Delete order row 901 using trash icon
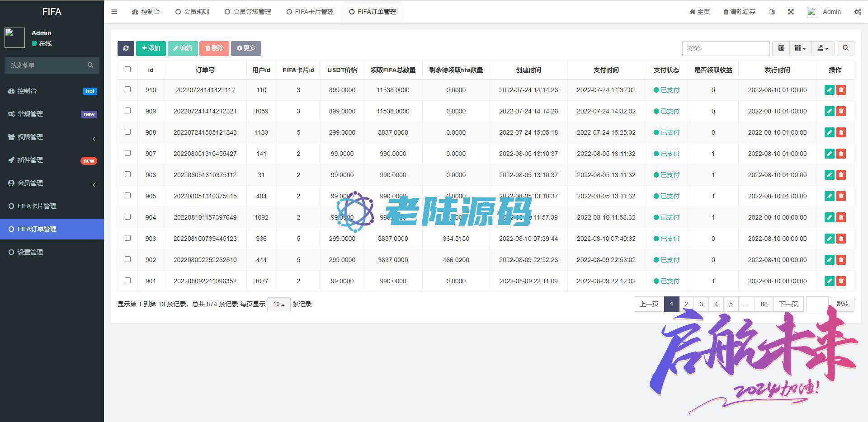The width and height of the screenshot is (868, 422). [841, 281]
